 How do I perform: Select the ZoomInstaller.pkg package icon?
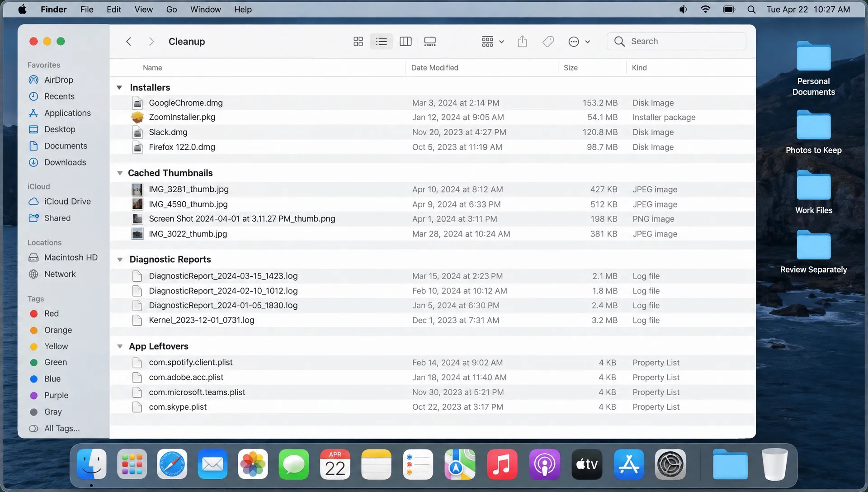[x=137, y=117]
